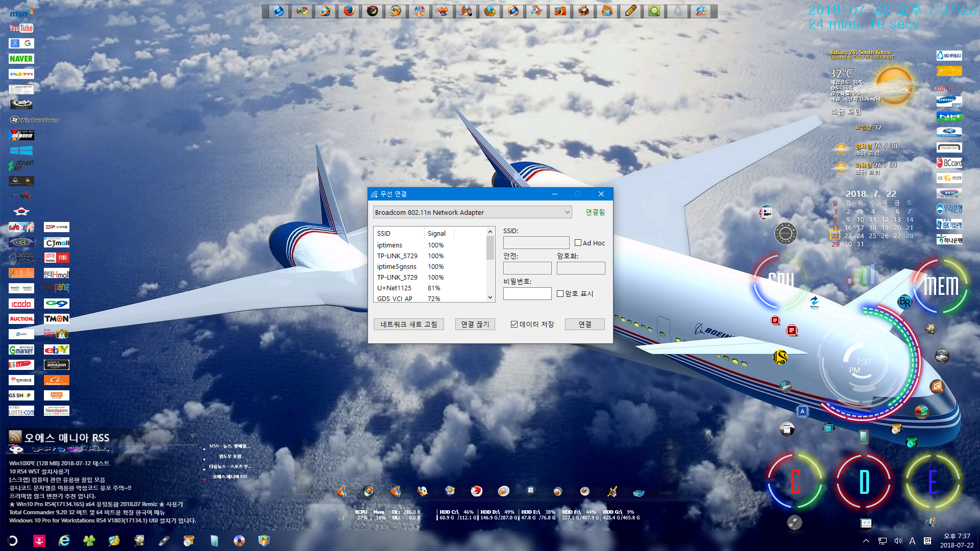
Task: Click network list scrollbar down arrow
Action: click(x=490, y=297)
